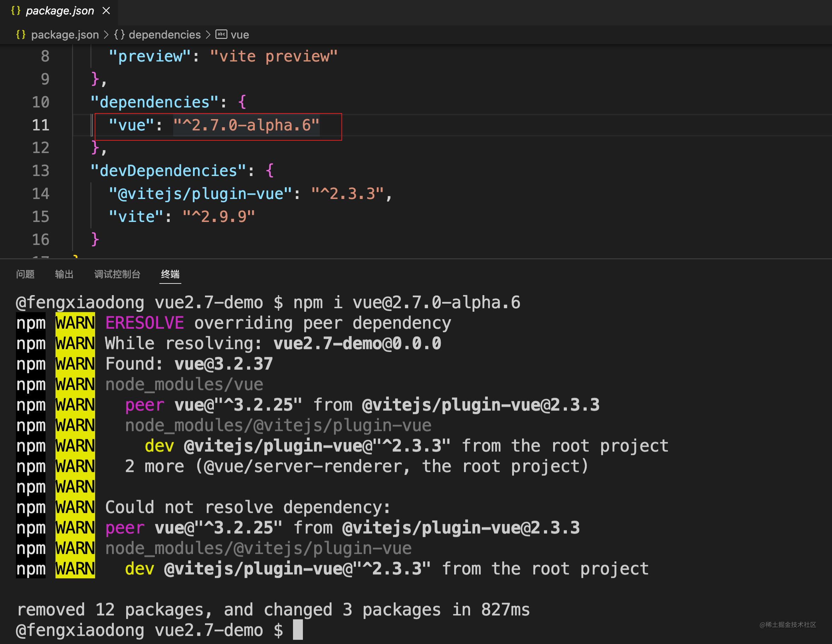
Task: Click the "devDependencies" key in editor
Action: (x=168, y=171)
